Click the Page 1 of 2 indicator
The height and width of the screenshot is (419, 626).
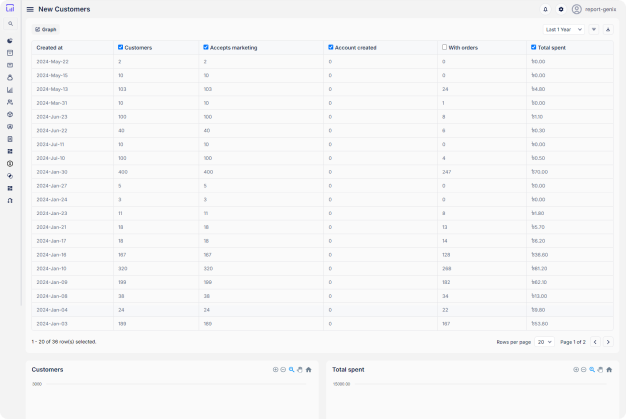tap(573, 342)
